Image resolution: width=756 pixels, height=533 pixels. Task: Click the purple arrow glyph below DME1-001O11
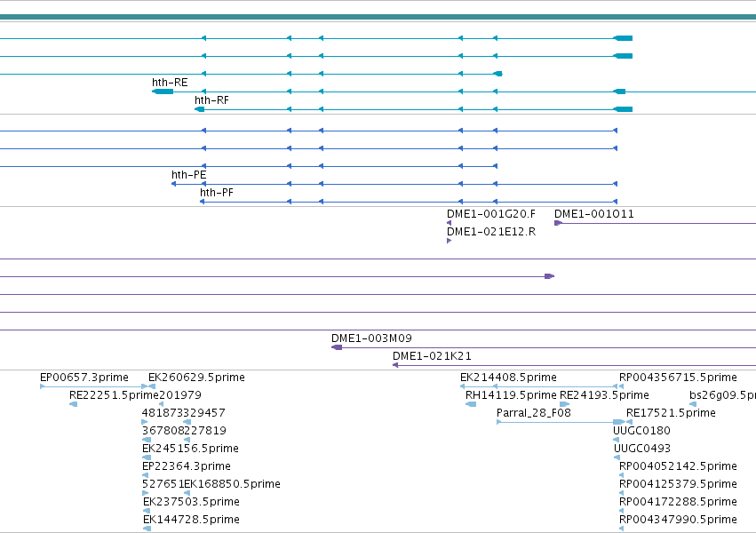tap(558, 223)
